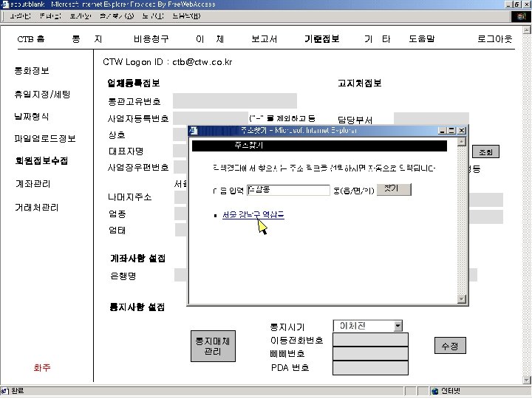Select the 기준정보 top navigation item
The width and height of the screenshot is (532, 399).
pos(322,39)
